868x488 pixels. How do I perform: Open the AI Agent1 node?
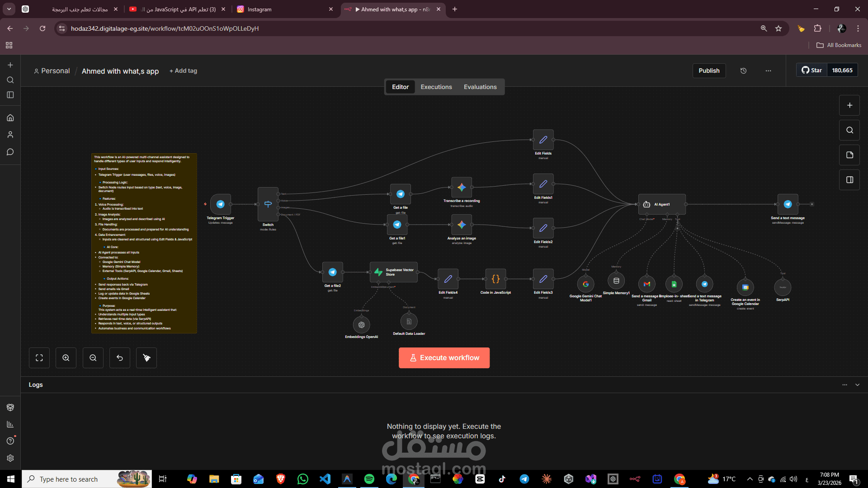point(662,204)
